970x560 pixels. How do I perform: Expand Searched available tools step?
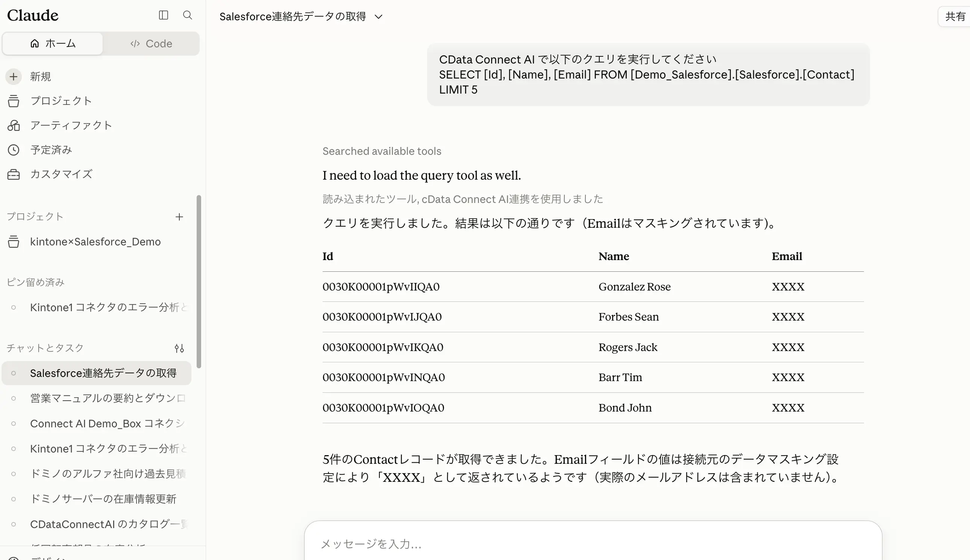pos(382,151)
